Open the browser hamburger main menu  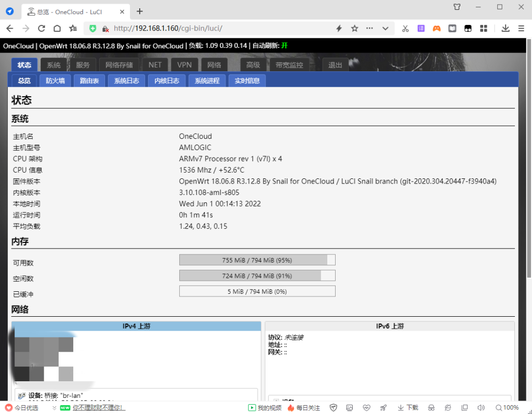pyautogui.click(x=521, y=29)
